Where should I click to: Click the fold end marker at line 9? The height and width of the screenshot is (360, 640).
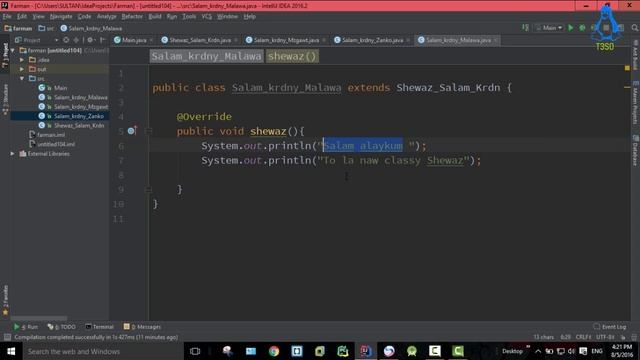coord(149,189)
